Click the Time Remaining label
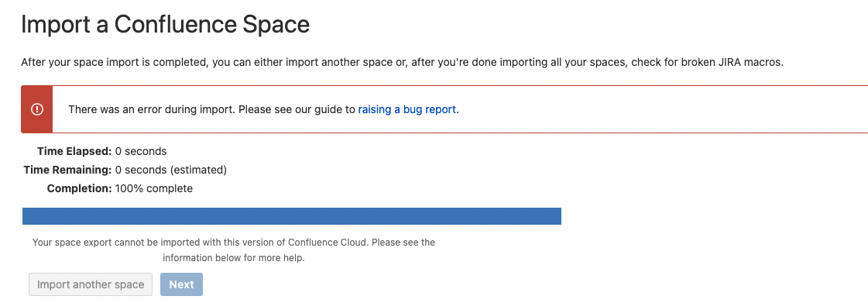This screenshot has width=868, height=303. tap(67, 170)
